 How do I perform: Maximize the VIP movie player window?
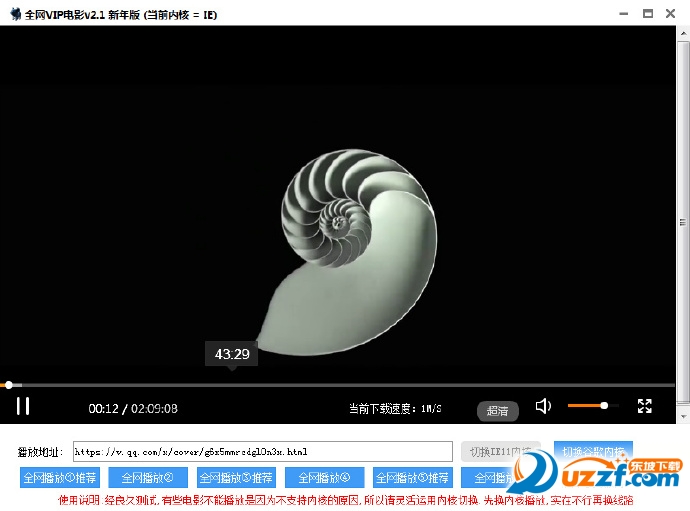(x=648, y=13)
